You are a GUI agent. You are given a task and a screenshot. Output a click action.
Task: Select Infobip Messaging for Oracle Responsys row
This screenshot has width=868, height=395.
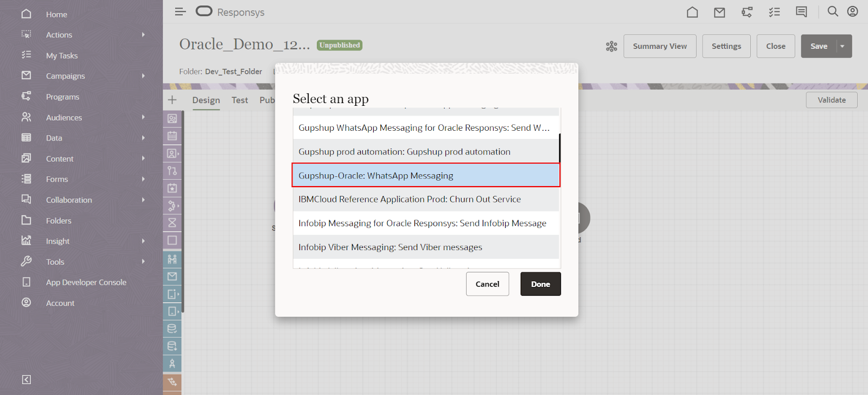(426, 223)
